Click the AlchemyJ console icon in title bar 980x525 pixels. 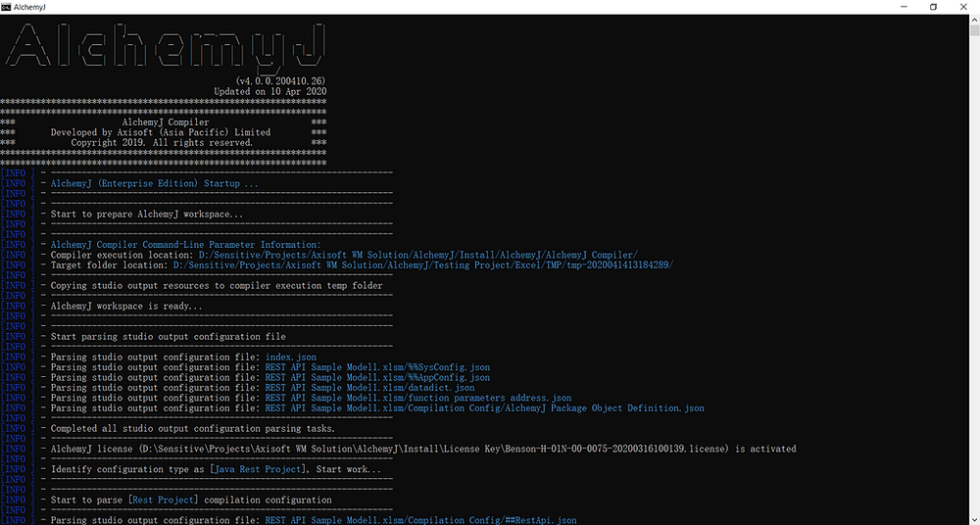(x=6, y=7)
